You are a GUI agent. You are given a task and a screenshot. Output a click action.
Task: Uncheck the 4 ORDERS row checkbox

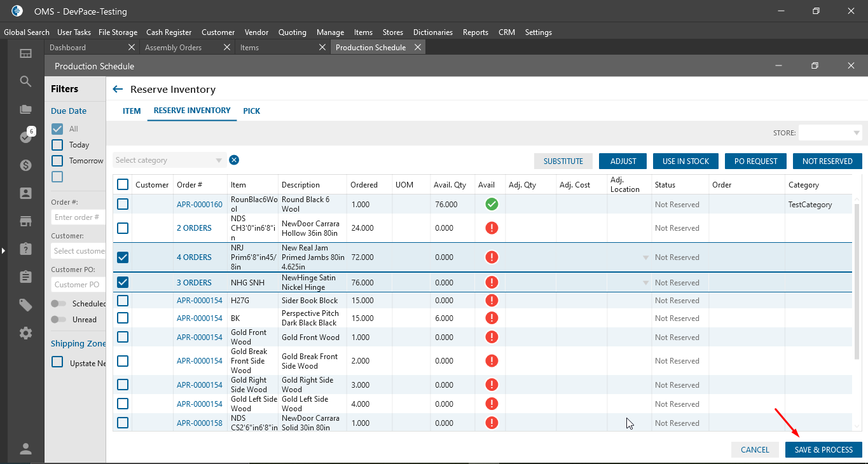tap(123, 257)
